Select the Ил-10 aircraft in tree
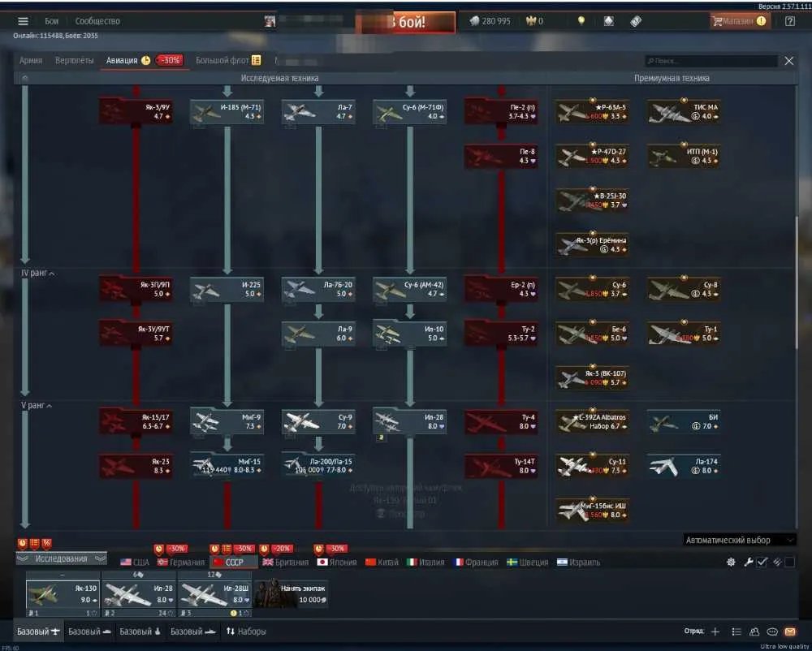812x651 pixels. click(409, 334)
